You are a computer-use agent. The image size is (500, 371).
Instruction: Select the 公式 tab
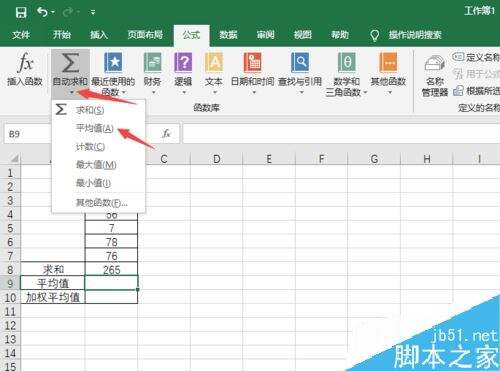click(x=191, y=35)
